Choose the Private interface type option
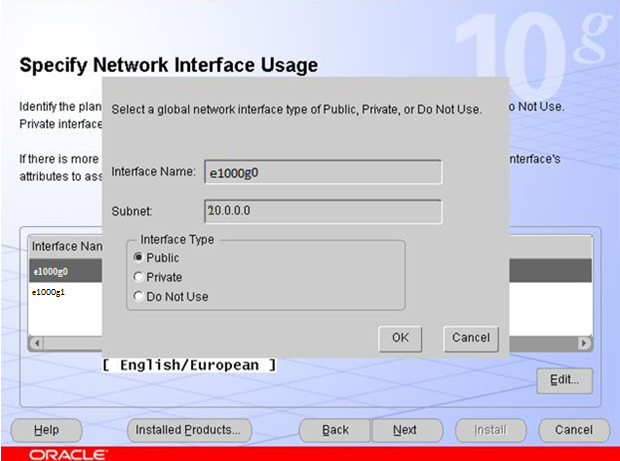Image resolution: width=620 pixels, height=461 pixels. pos(139,277)
